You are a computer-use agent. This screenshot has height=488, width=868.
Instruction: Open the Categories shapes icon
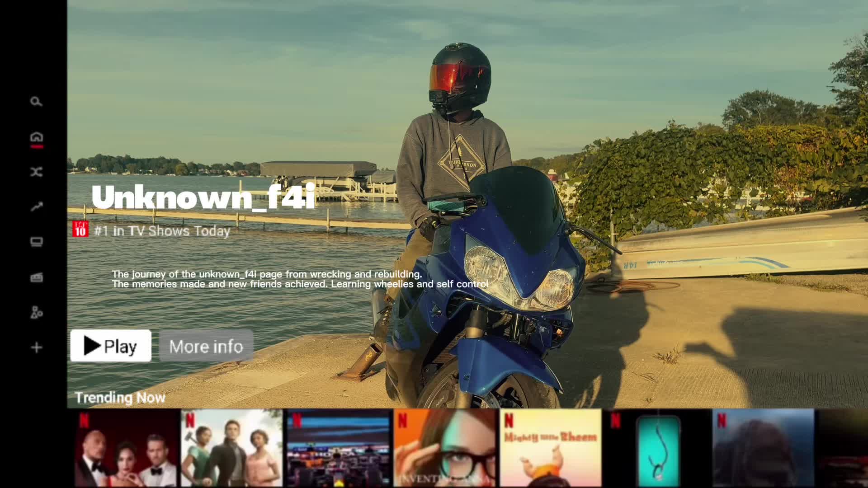[37, 312]
